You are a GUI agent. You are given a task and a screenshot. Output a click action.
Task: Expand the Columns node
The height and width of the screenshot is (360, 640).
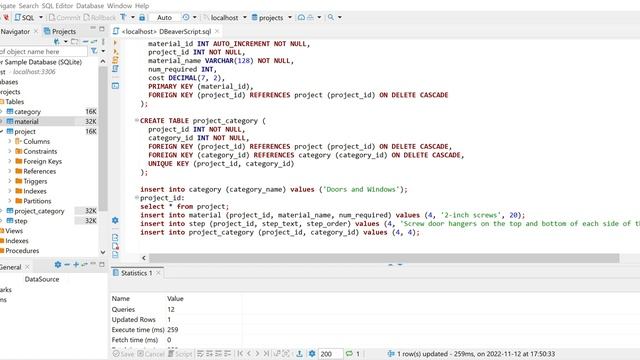pyautogui.click(x=10, y=141)
